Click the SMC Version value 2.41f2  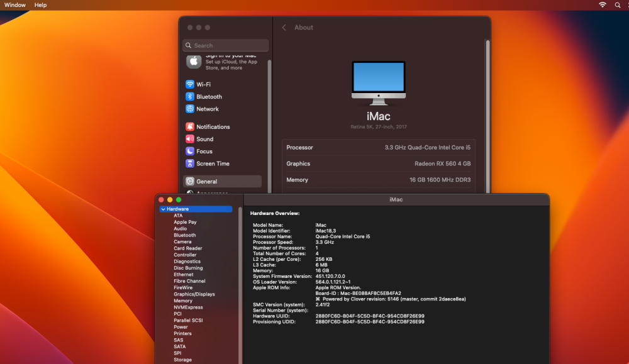[x=322, y=305]
